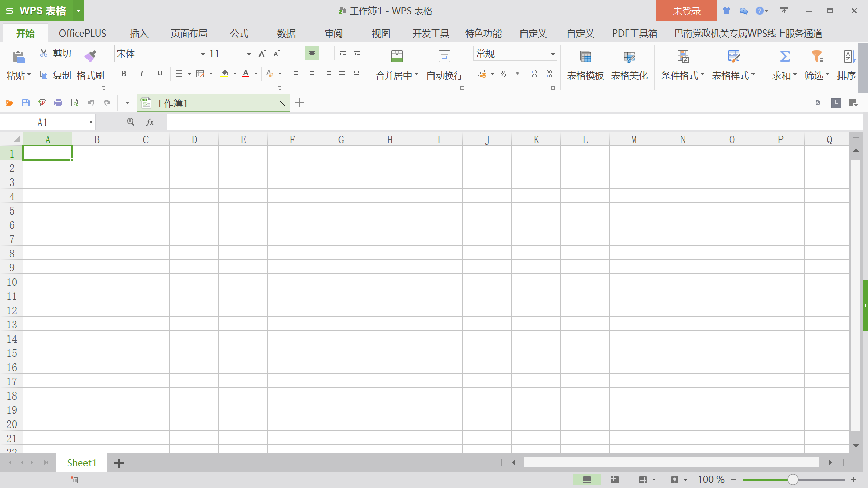Open print preview icon
This screenshot has width=868, height=488.
[75, 103]
